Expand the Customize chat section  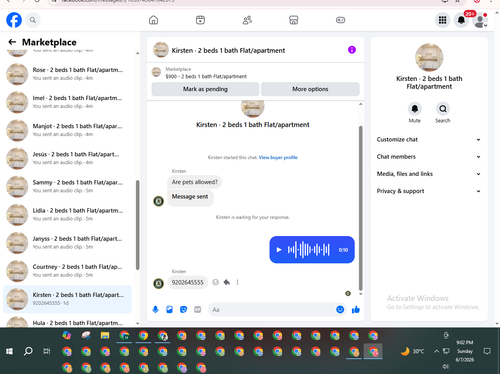click(429, 140)
